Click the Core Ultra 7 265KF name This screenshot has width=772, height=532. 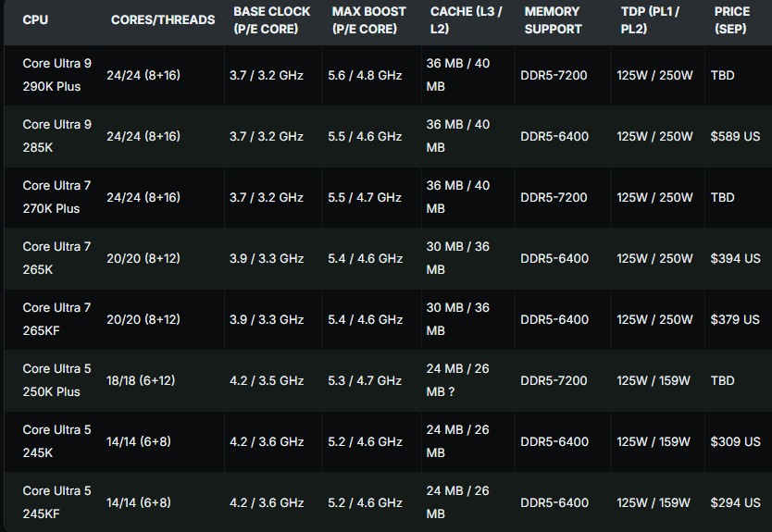coord(56,319)
